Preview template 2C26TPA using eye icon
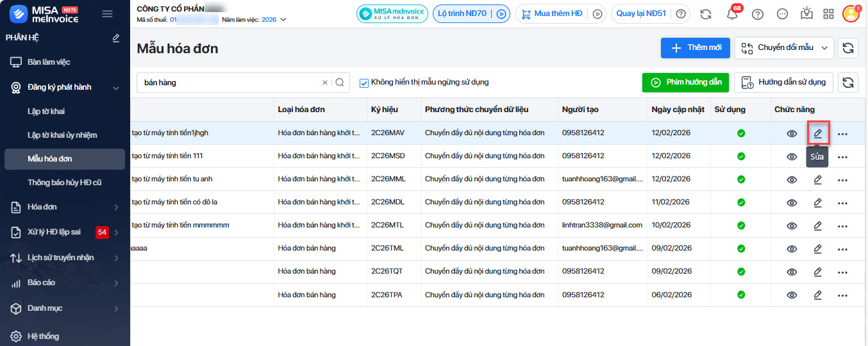 pyautogui.click(x=792, y=295)
